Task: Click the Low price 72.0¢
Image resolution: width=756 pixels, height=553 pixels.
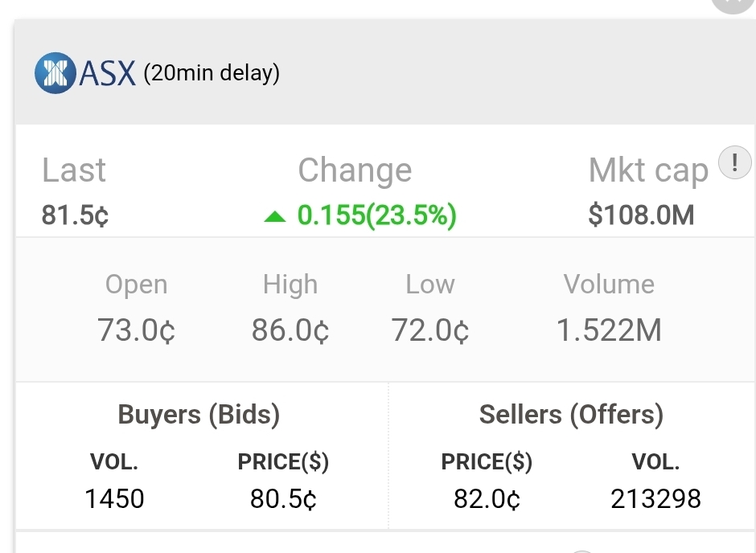Action: pyautogui.click(x=430, y=330)
